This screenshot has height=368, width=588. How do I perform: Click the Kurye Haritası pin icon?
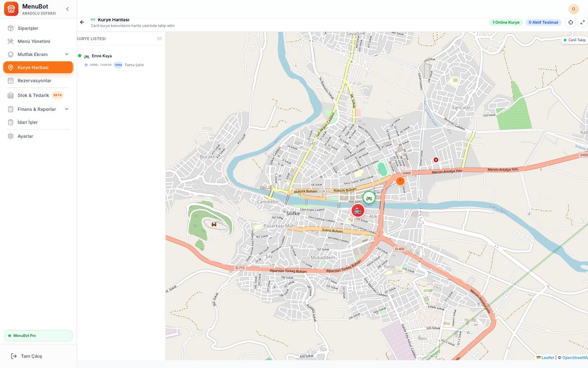click(x=11, y=67)
